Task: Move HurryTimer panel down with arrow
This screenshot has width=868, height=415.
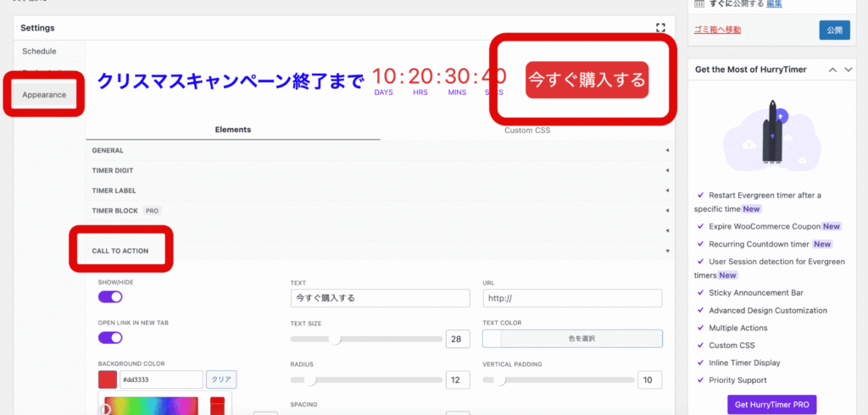Action: pyautogui.click(x=849, y=69)
